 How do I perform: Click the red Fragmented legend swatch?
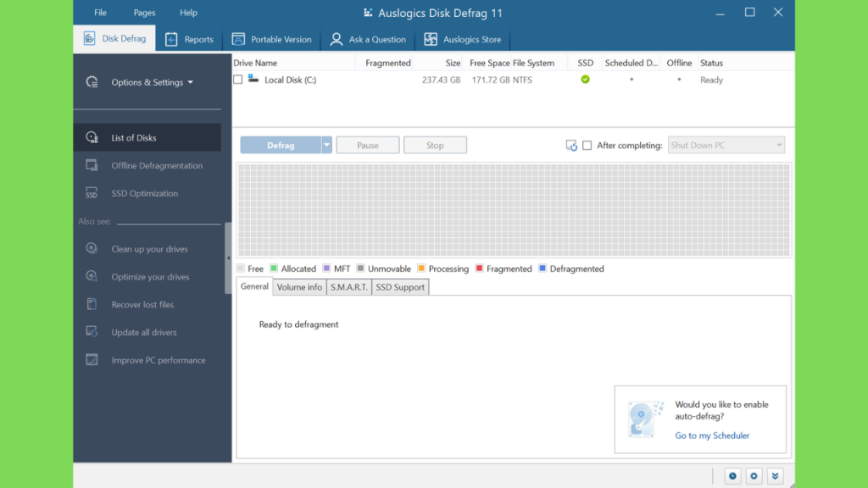tap(480, 269)
